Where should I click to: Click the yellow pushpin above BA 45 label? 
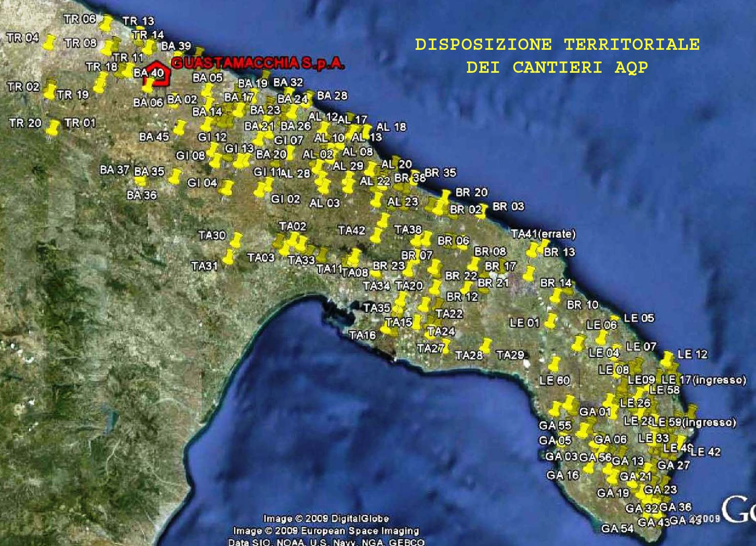[x=180, y=128]
